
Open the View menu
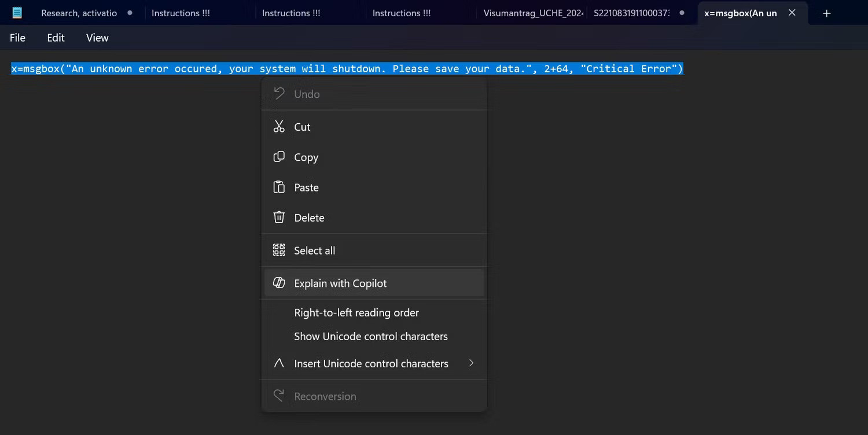coord(97,37)
